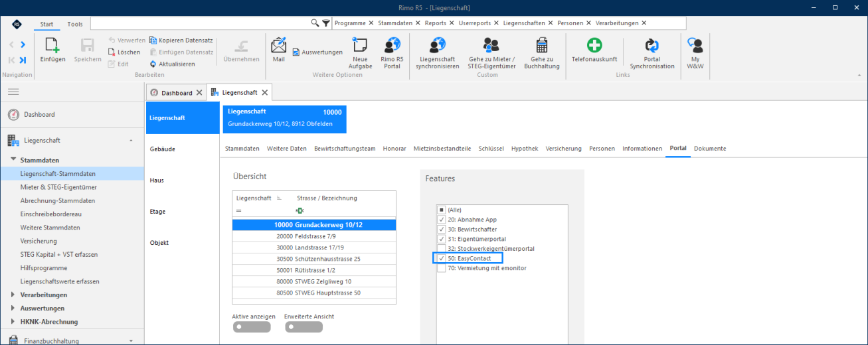The image size is (868, 345).
Task: Collapse the Liegenschaft sidebar section
Action: (131, 141)
